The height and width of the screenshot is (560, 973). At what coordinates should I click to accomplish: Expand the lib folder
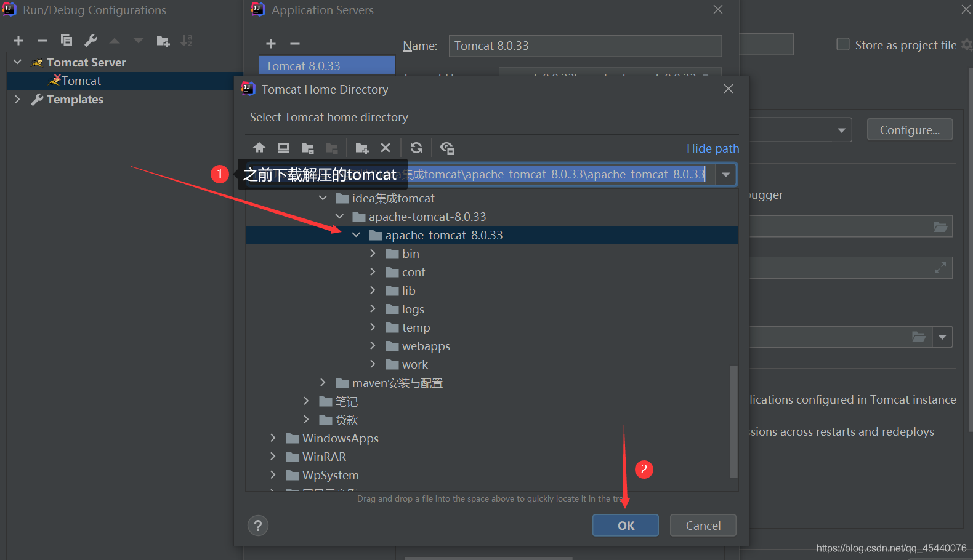(373, 290)
